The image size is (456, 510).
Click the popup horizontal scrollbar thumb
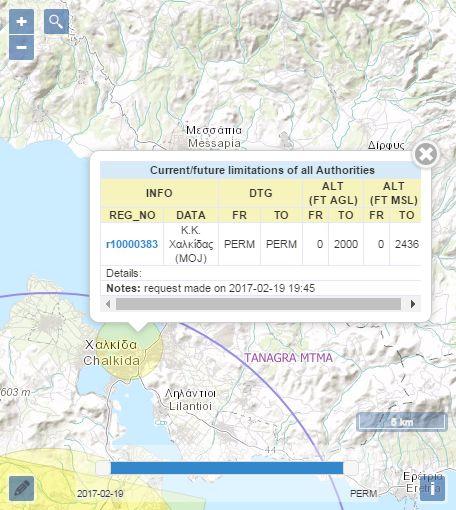click(258, 304)
